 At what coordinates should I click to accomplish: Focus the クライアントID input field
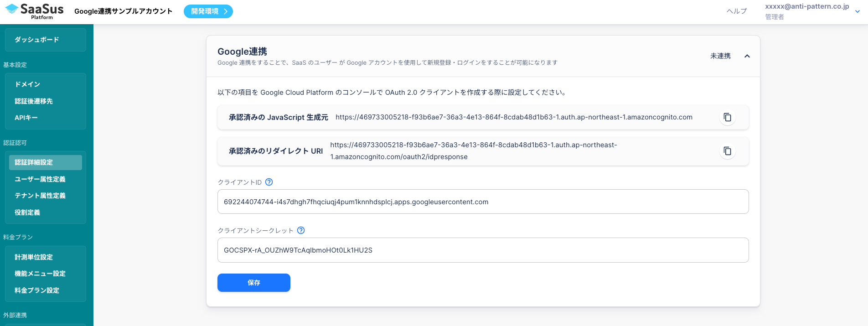(x=483, y=202)
